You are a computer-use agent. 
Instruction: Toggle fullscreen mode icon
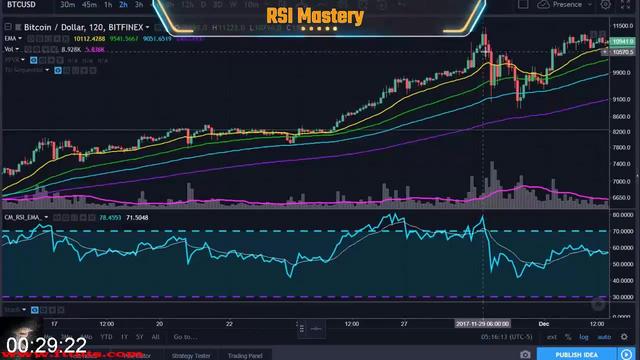click(x=625, y=4)
